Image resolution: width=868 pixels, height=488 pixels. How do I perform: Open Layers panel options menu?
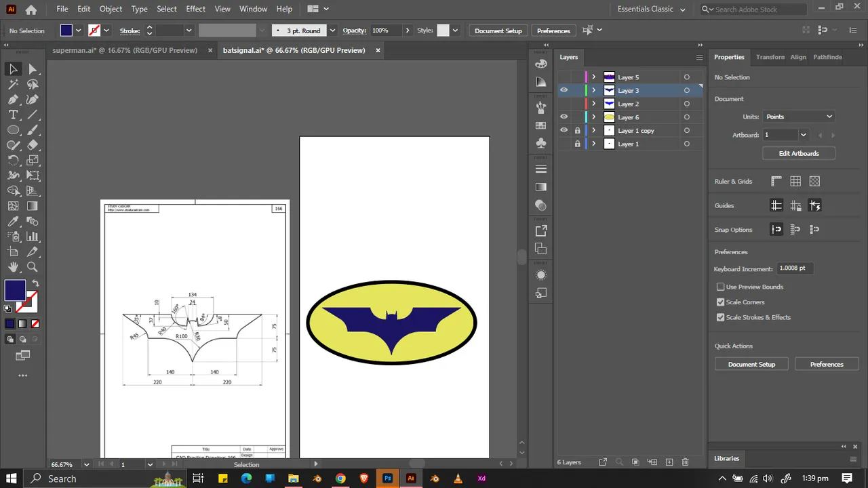[699, 58]
